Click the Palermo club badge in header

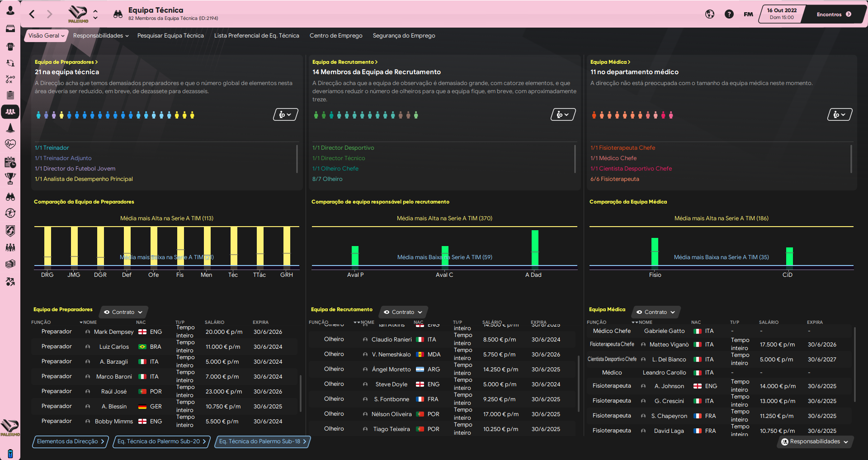(x=78, y=14)
